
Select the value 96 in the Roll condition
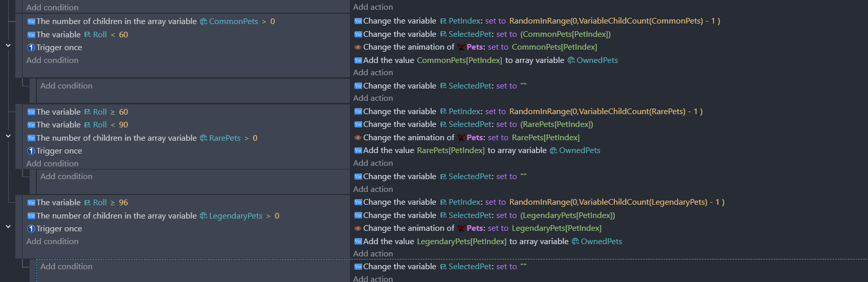tap(123, 203)
